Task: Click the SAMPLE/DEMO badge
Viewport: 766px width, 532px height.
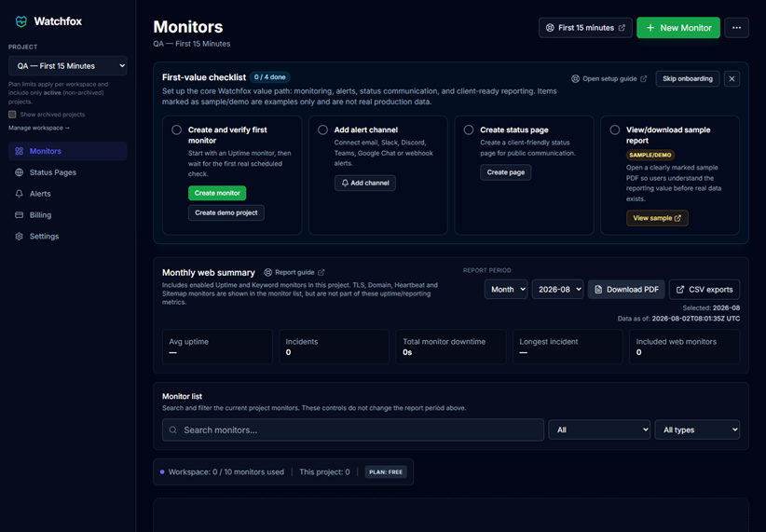Action: (x=650, y=156)
